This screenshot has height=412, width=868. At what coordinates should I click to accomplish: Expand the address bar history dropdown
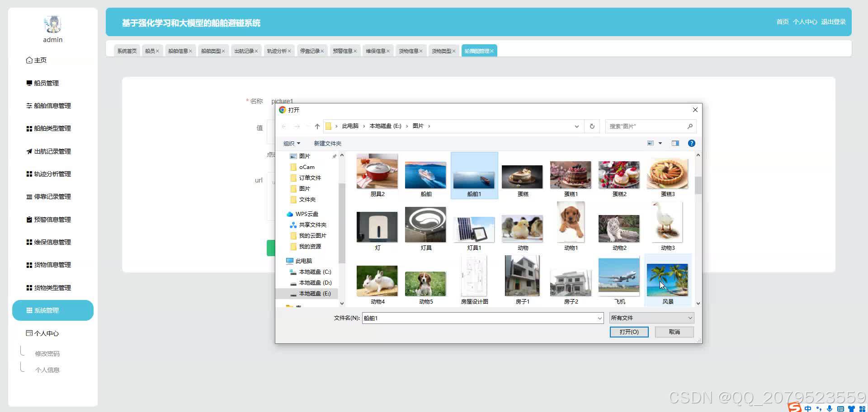[577, 126]
